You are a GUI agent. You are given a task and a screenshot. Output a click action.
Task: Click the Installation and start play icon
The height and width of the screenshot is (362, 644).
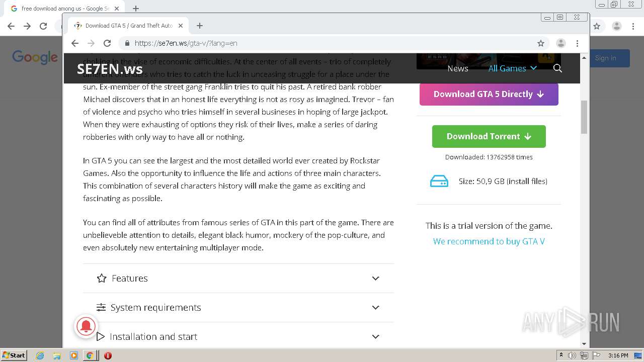(101, 336)
